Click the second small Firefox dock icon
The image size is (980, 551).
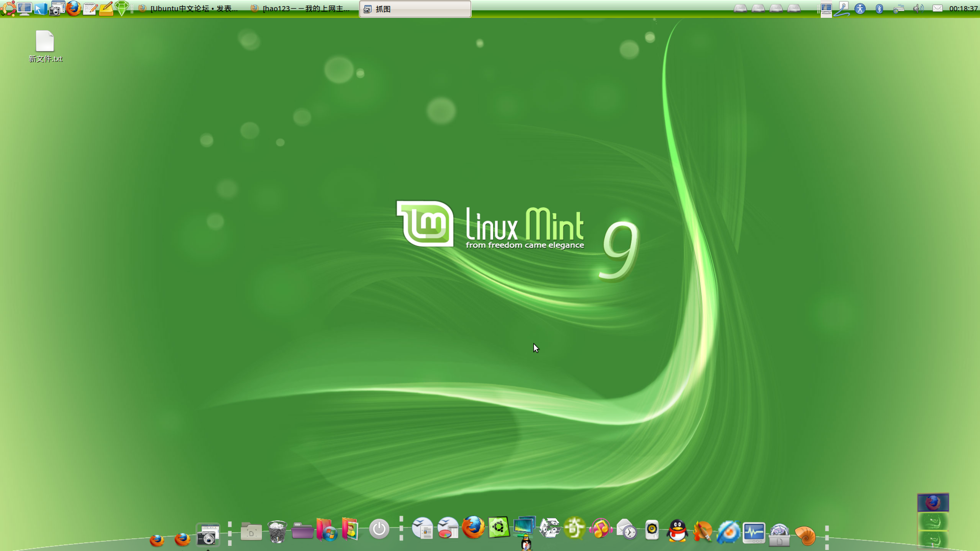point(182,539)
